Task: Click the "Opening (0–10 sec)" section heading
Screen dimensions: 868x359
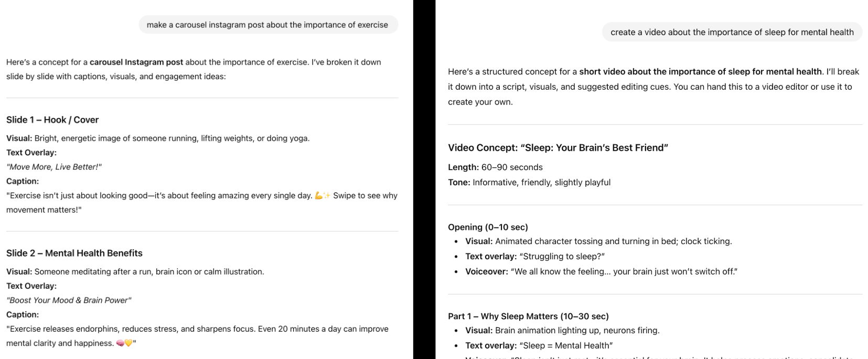Action: [488, 227]
